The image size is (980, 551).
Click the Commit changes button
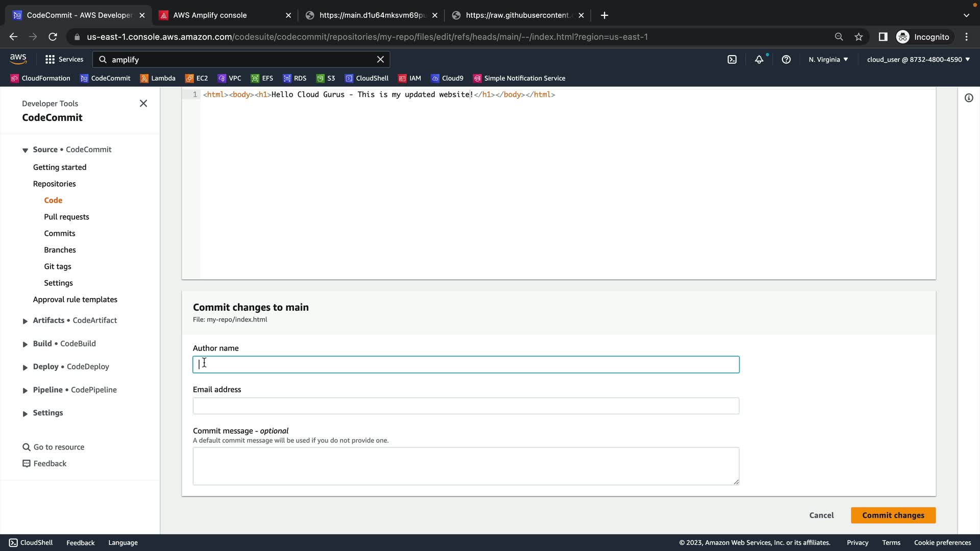click(x=893, y=515)
